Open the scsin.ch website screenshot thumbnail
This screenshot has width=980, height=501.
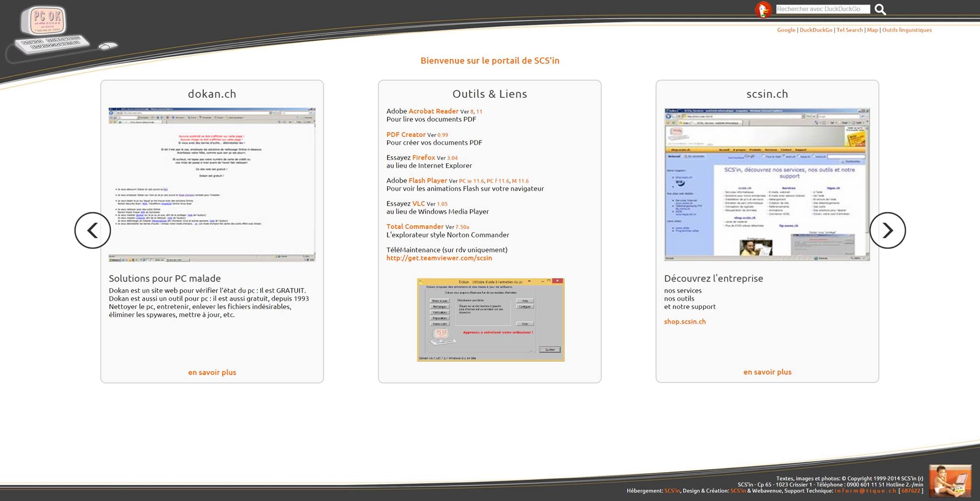tap(767, 184)
